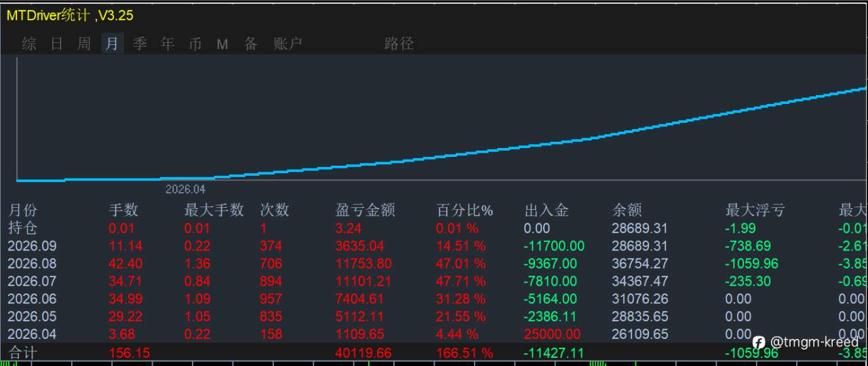Open the M tab
Screen dimensions: 868x366
[x=222, y=44]
